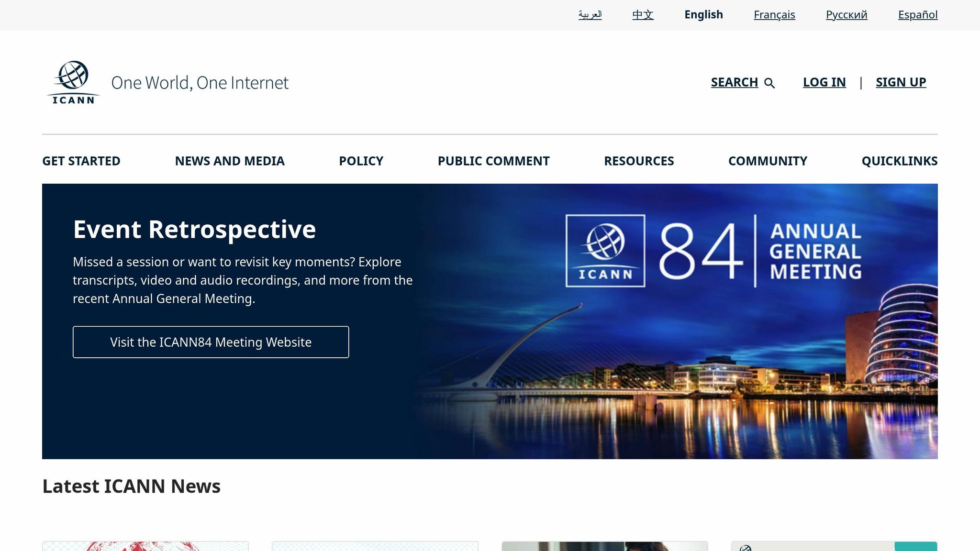
Task: Switch the site language to Español
Action: tap(917, 14)
